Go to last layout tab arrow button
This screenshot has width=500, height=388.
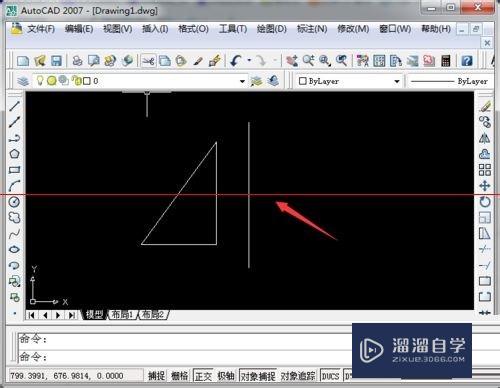pos(71,315)
